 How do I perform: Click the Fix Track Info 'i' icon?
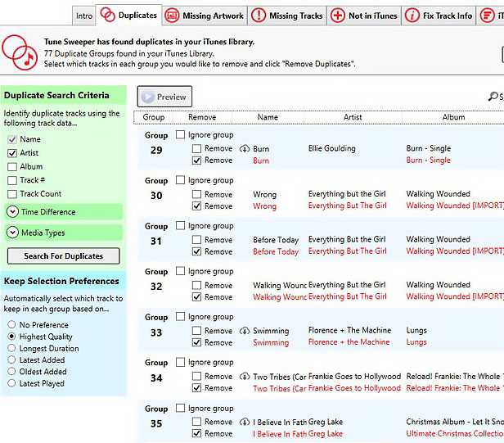tap(412, 16)
